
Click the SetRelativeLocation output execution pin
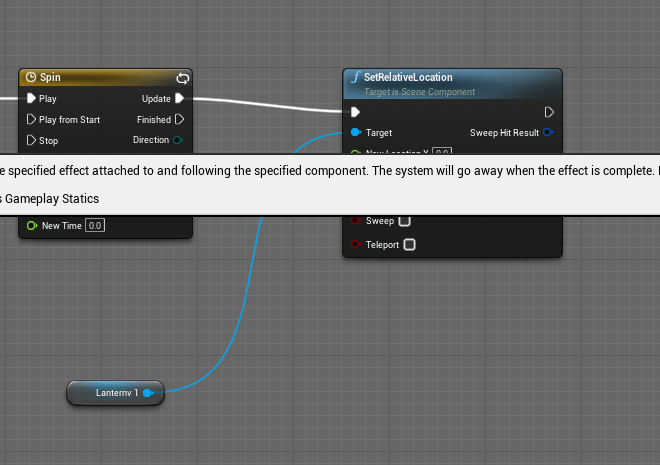[549, 112]
